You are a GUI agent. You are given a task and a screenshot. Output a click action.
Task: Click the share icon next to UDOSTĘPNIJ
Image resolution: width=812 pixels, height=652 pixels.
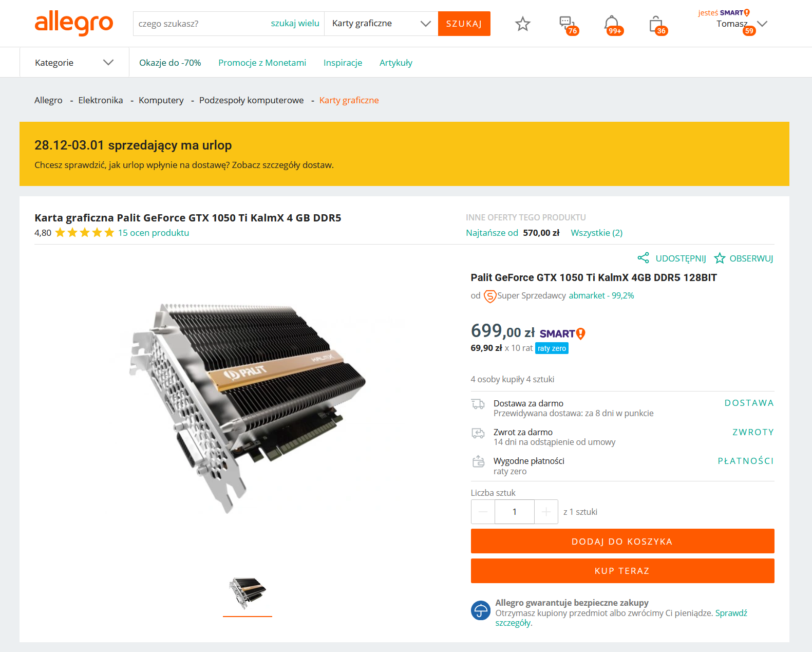coord(643,258)
